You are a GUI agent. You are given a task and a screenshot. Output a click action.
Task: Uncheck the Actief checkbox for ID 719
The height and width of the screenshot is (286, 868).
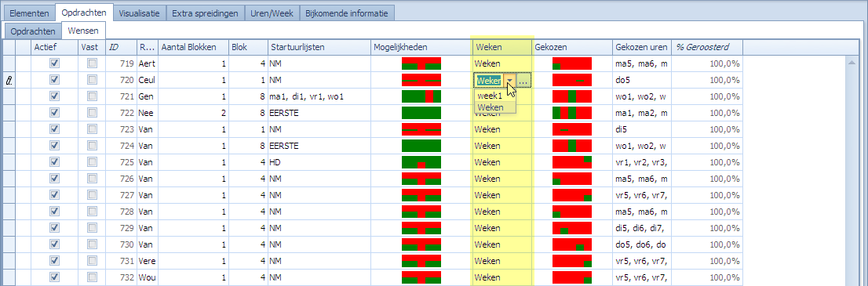point(54,63)
